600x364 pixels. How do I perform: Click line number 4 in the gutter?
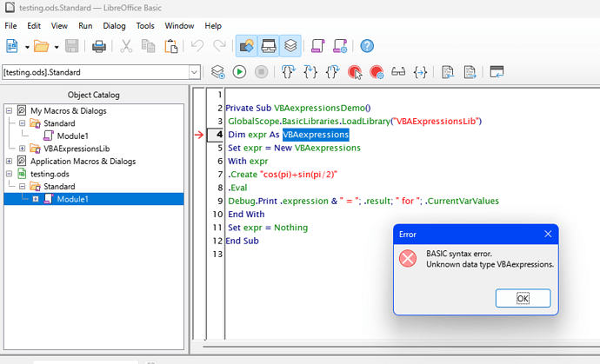[x=219, y=135]
